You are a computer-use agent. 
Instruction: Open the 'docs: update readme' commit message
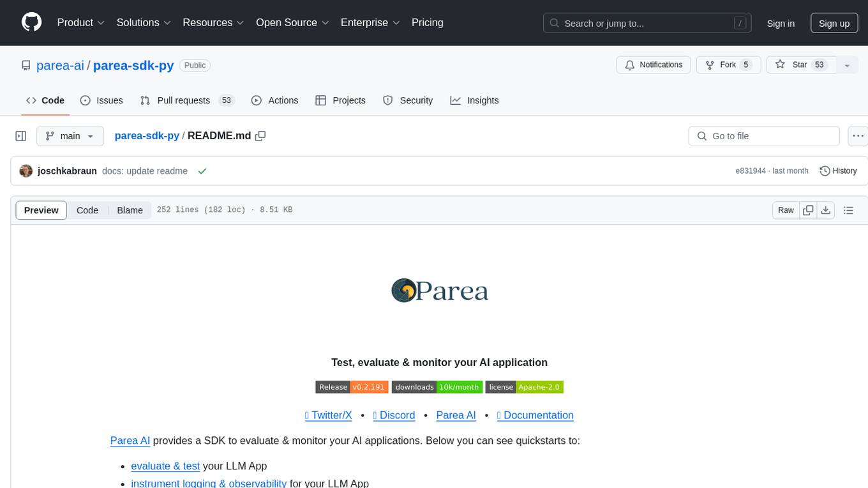(145, 171)
